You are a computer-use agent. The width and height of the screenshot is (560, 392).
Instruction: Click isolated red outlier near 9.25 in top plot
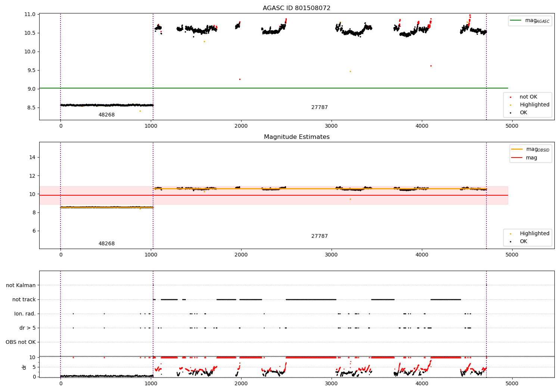point(240,79)
